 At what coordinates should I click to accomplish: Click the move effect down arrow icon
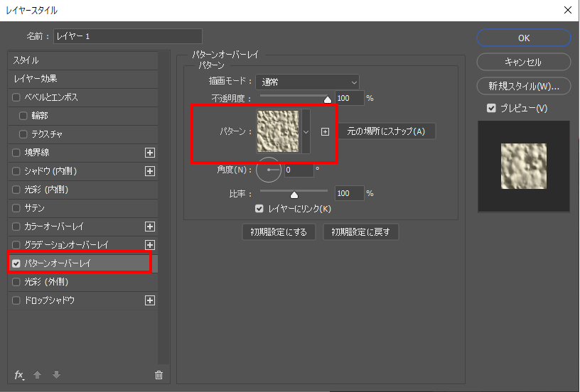(x=56, y=375)
